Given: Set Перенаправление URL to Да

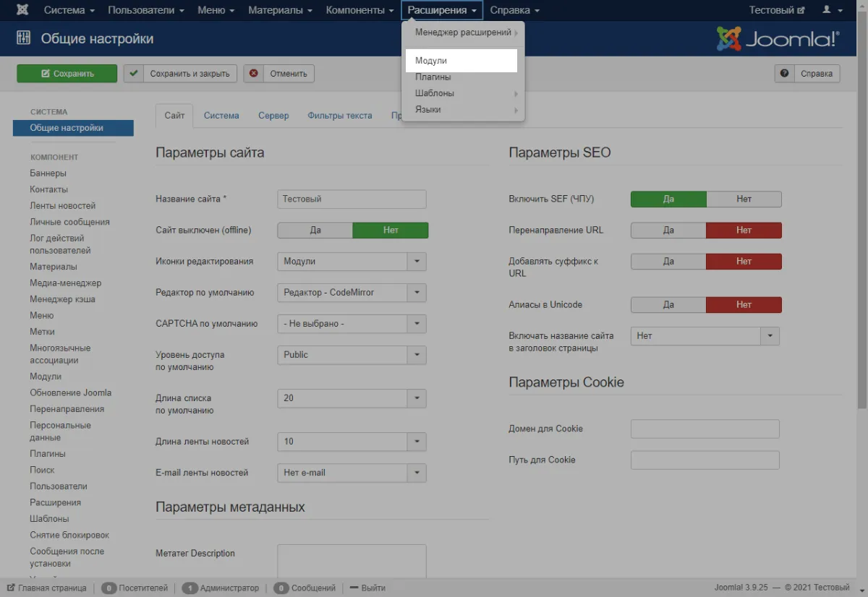Looking at the screenshot, I should pyautogui.click(x=668, y=231).
